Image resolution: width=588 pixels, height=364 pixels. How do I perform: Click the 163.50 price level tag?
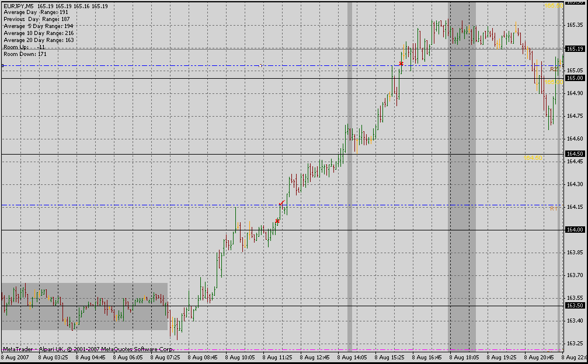[x=575, y=306]
